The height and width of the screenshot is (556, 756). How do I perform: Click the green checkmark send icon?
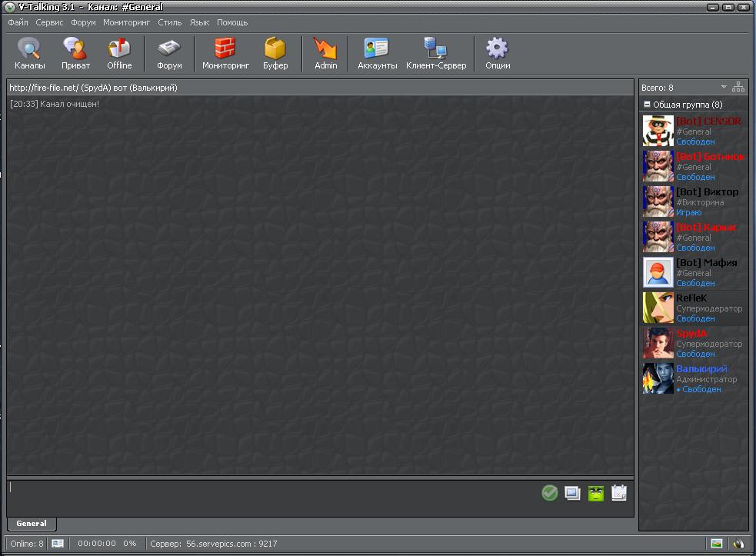click(x=550, y=493)
